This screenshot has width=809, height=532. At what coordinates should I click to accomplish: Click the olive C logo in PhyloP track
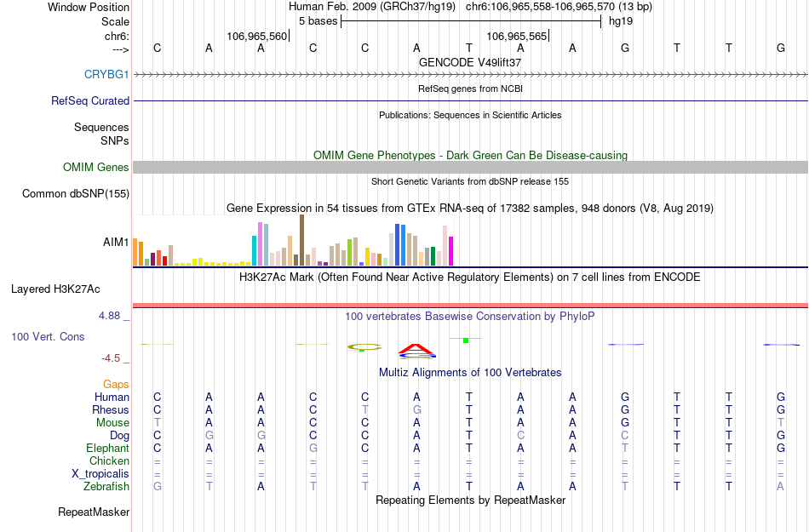coord(364,347)
